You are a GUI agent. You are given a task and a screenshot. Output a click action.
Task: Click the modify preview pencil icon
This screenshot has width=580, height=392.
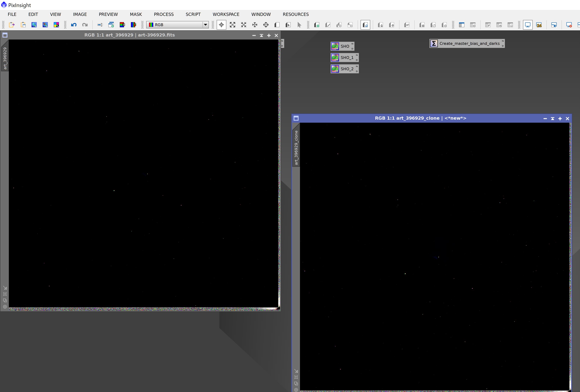coord(328,25)
